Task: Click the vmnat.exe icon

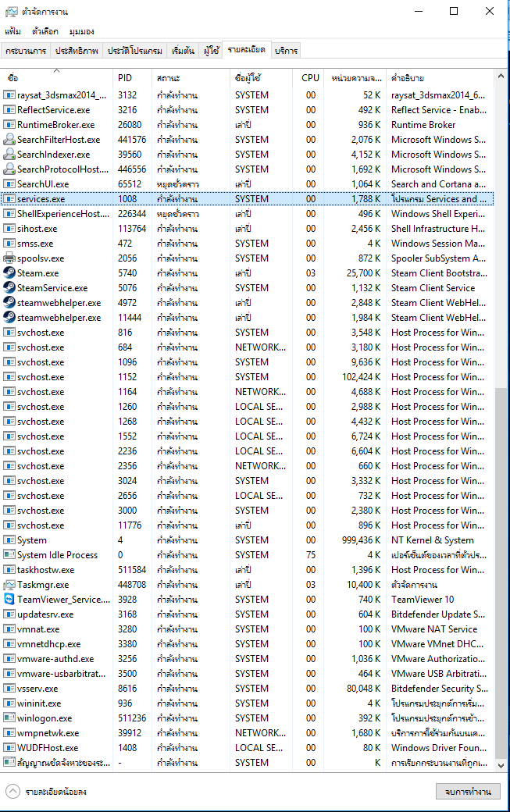Action: point(9,629)
